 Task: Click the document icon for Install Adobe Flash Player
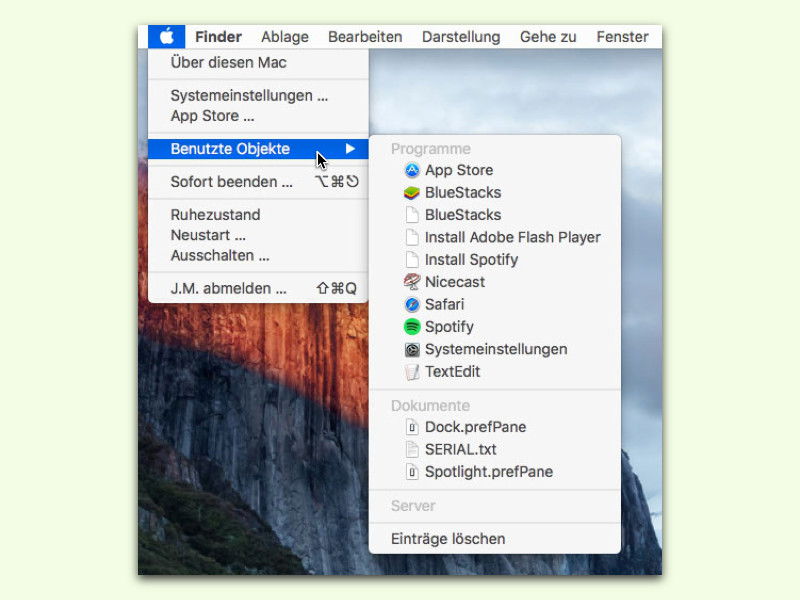(x=412, y=237)
